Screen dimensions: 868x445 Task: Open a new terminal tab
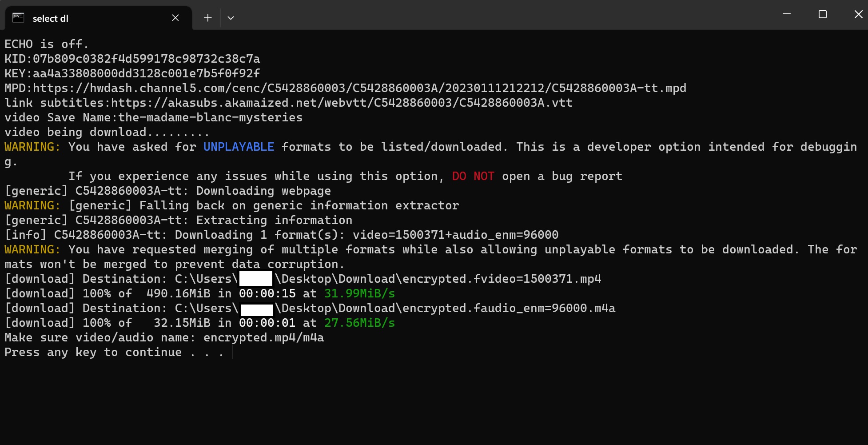coord(207,18)
